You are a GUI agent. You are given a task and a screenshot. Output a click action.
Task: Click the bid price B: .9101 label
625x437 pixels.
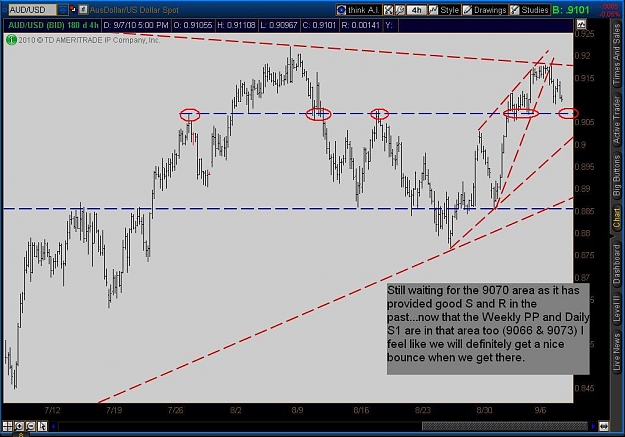(x=571, y=10)
